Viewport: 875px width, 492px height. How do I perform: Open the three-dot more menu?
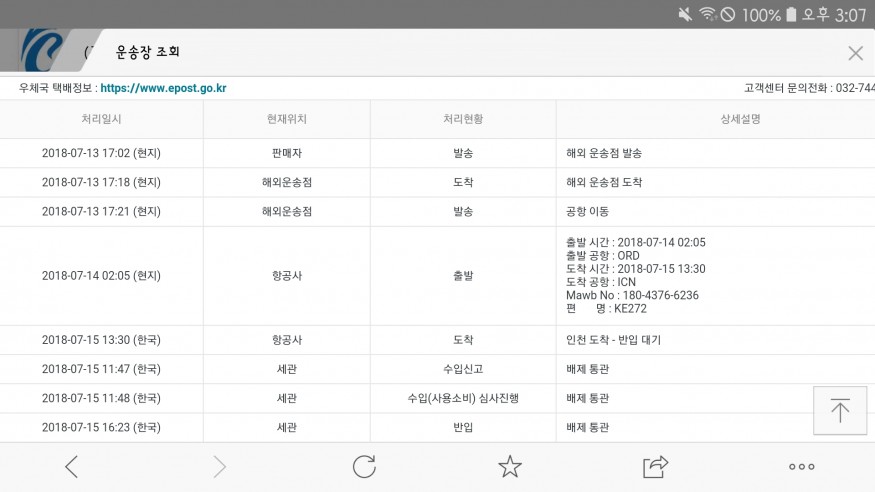(801, 466)
